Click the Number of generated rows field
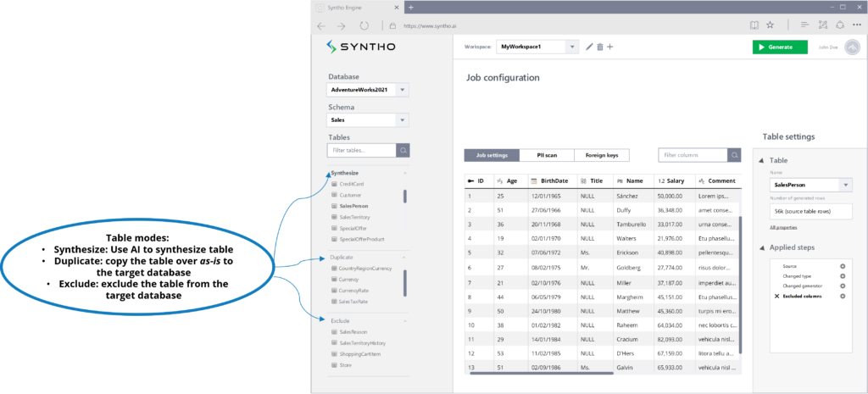Screen dimensions: 868x394 (x=811, y=211)
